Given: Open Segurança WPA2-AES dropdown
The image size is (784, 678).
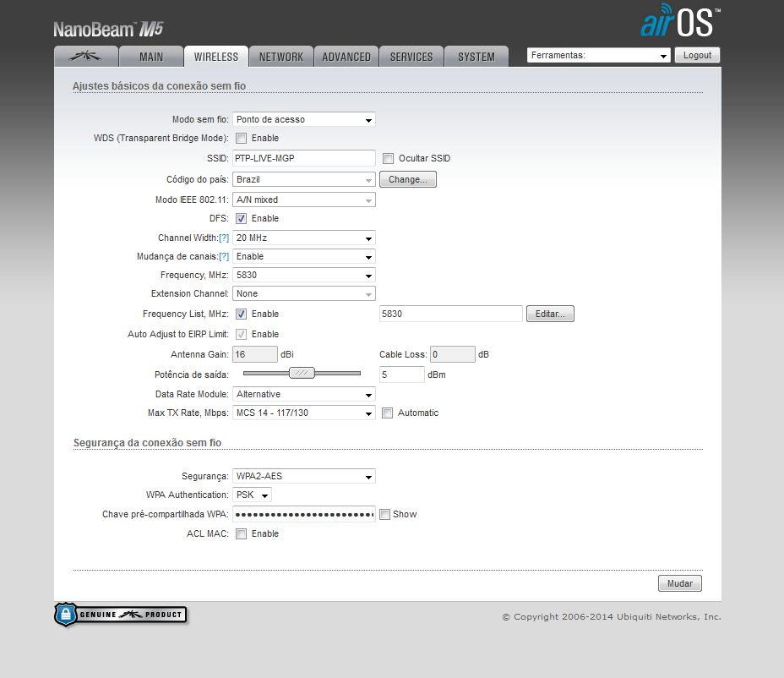Looking at the screenshot, I should [304, 476].
